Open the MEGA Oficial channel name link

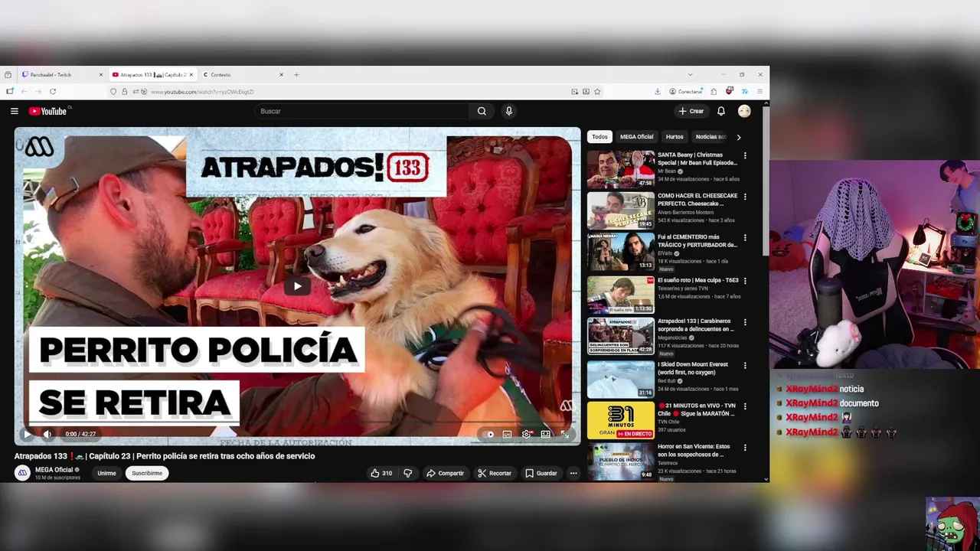(x=54, y=470)
